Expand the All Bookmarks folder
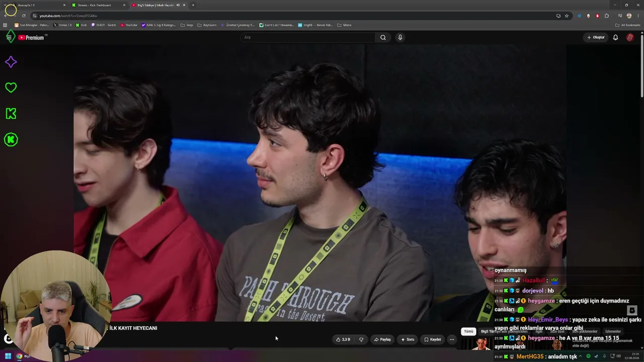Viewport: 644px width, 362px height. pyautogui.click(x=628, y=25)
